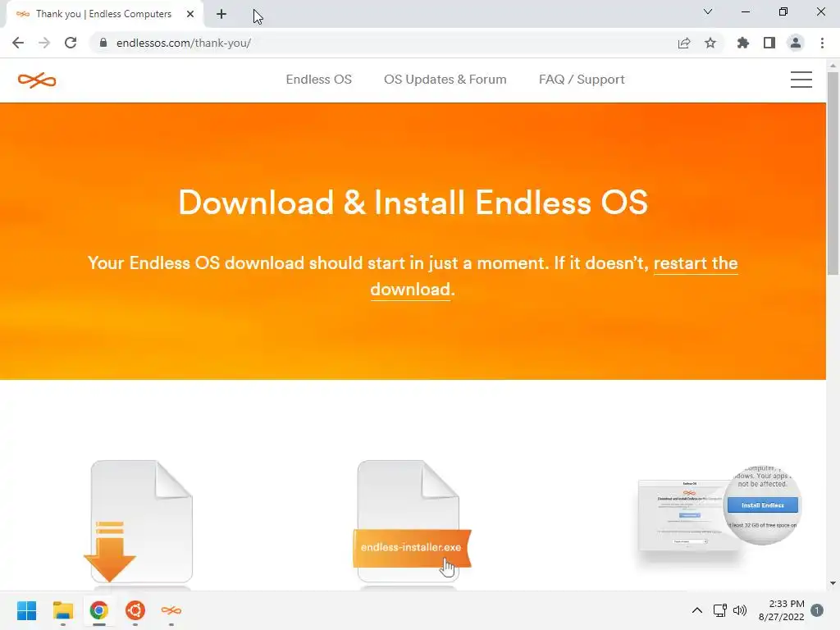Open a new tab with plus button

point(221,14)
